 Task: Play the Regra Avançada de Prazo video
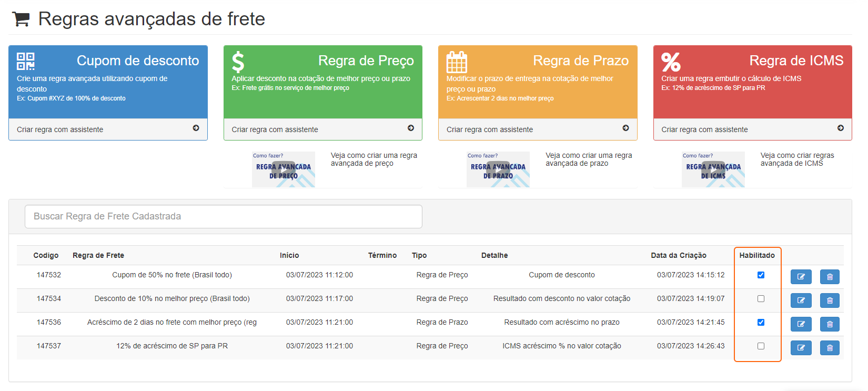[x=498, y=169]
